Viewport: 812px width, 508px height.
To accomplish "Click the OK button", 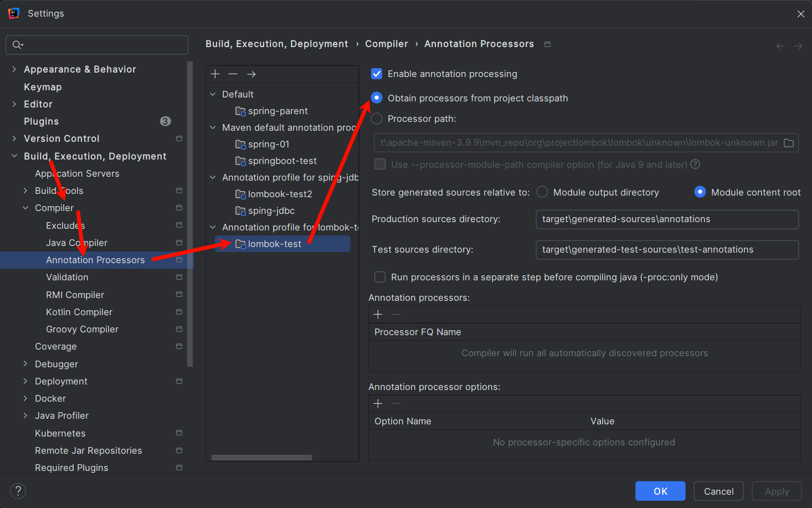I will click(660, 491).
